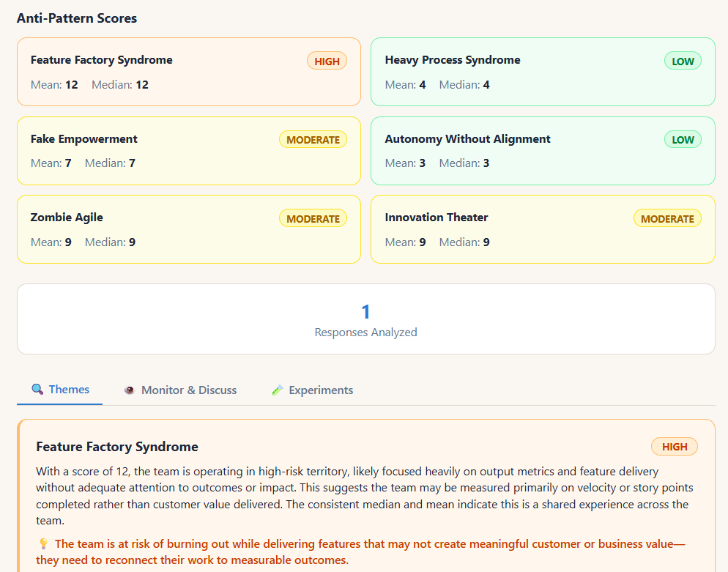The width and height of the screenshot is (728, 572).
Task: Click the eye icon beside Monitor & Discuss
Action: pos(130,390)
